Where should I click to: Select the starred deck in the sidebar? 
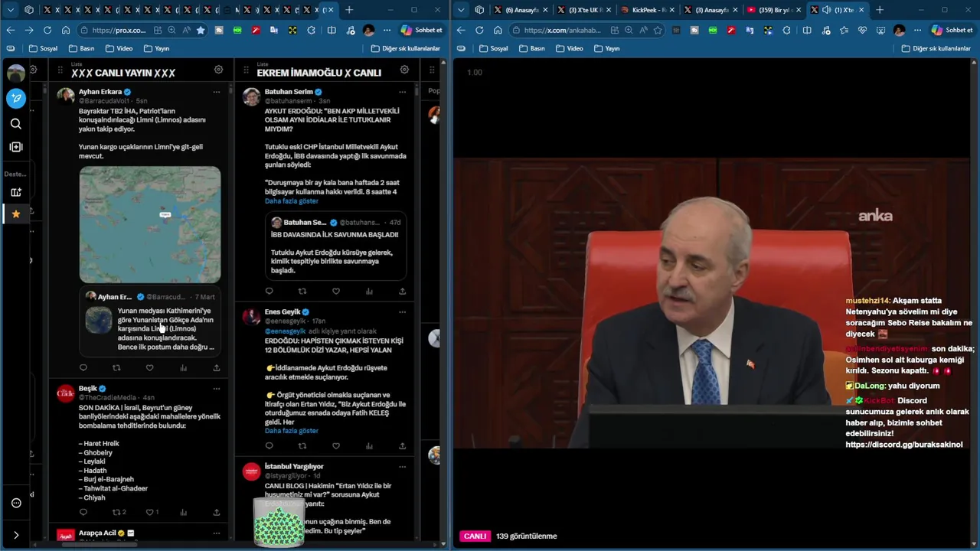15,214
